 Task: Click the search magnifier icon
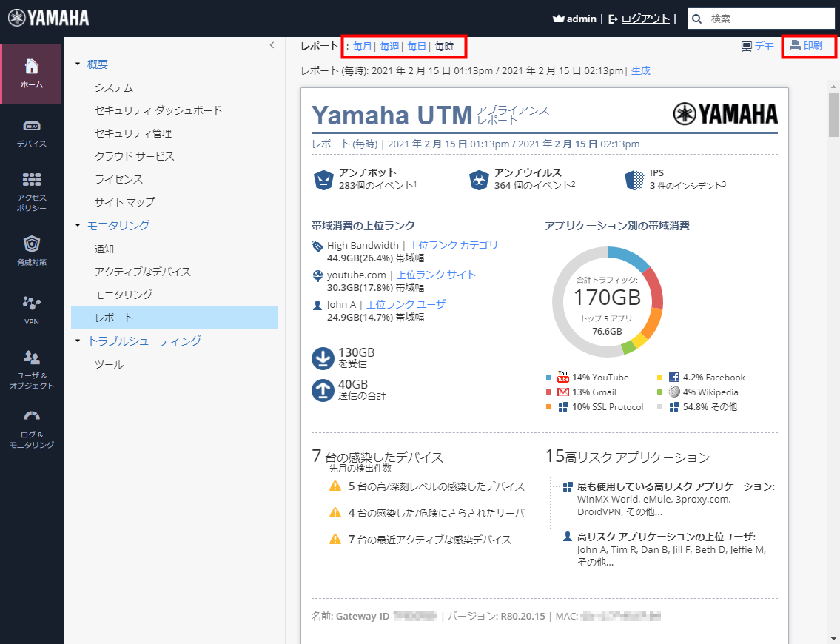click(696, 18)
